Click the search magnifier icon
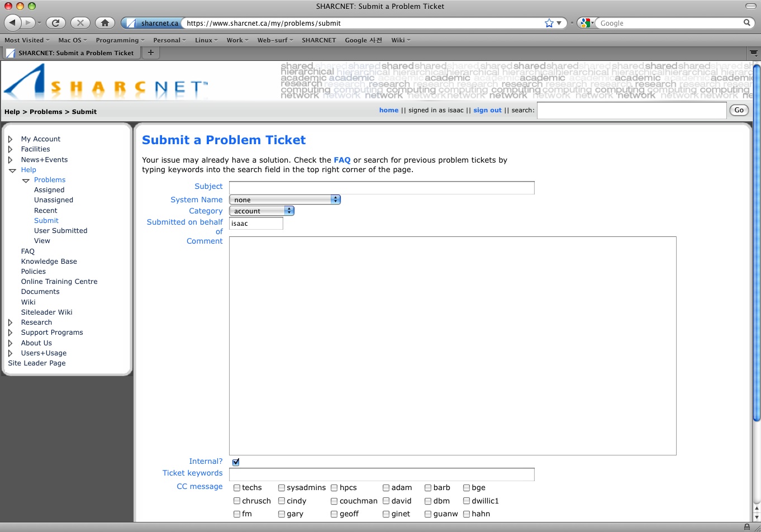The image size is (761, 532). [x=746, y=23]
